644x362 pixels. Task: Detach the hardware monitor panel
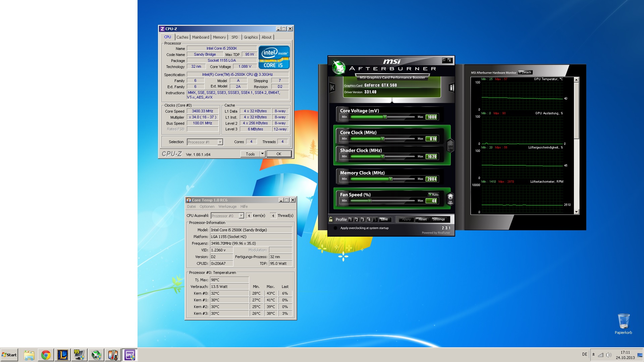coord(525,72)
